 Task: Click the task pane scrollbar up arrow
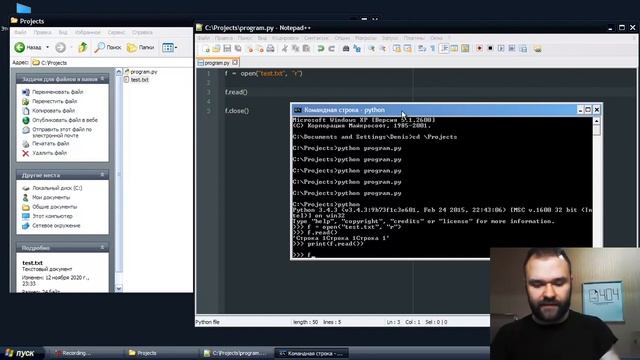(119, 72)
